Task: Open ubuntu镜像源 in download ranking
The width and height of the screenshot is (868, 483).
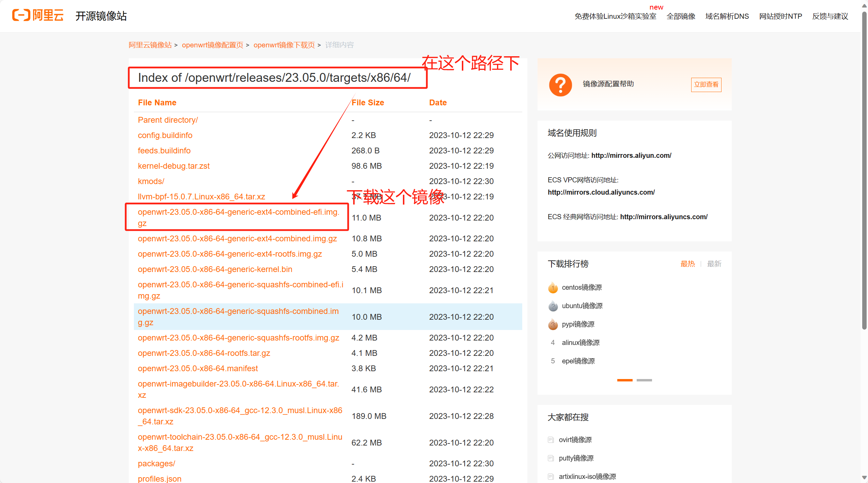Action: 582,306
